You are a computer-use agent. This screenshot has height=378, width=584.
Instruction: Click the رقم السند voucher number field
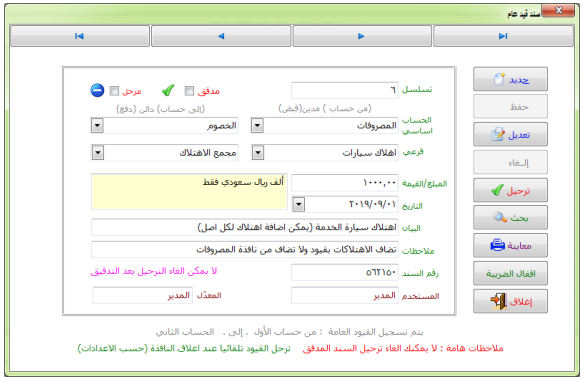[x=345, y=273]
